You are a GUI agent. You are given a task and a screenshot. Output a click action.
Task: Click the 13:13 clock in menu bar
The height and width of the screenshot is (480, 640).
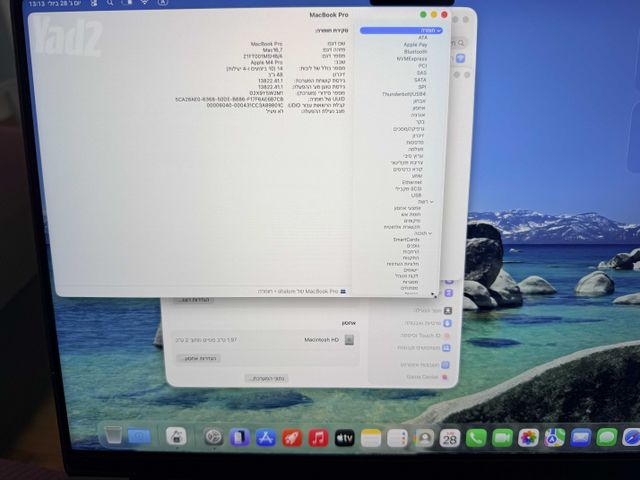click(x=37, y=3)
